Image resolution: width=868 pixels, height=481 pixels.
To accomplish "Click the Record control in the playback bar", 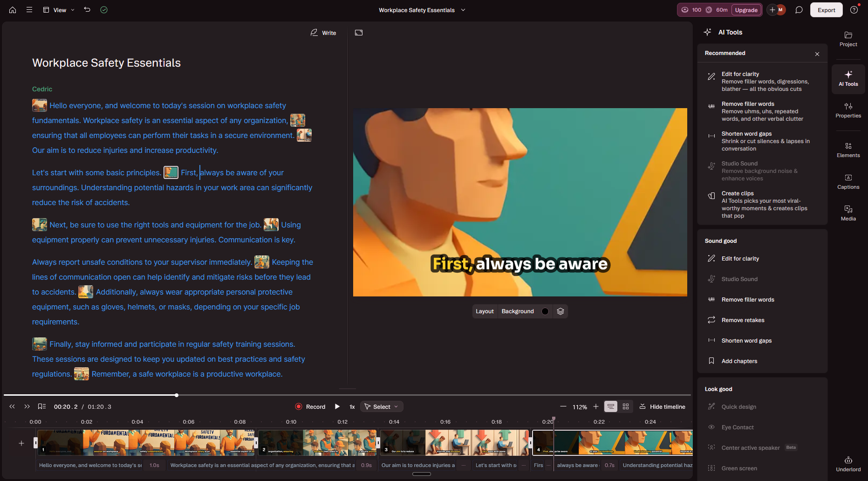I will [310, 406].
